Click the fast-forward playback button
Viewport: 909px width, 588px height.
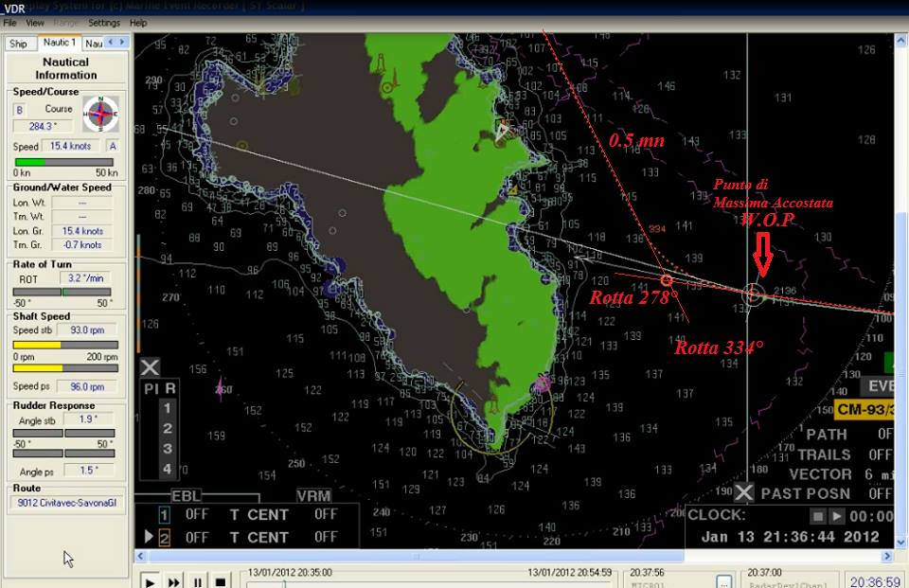tap(175, 580)
